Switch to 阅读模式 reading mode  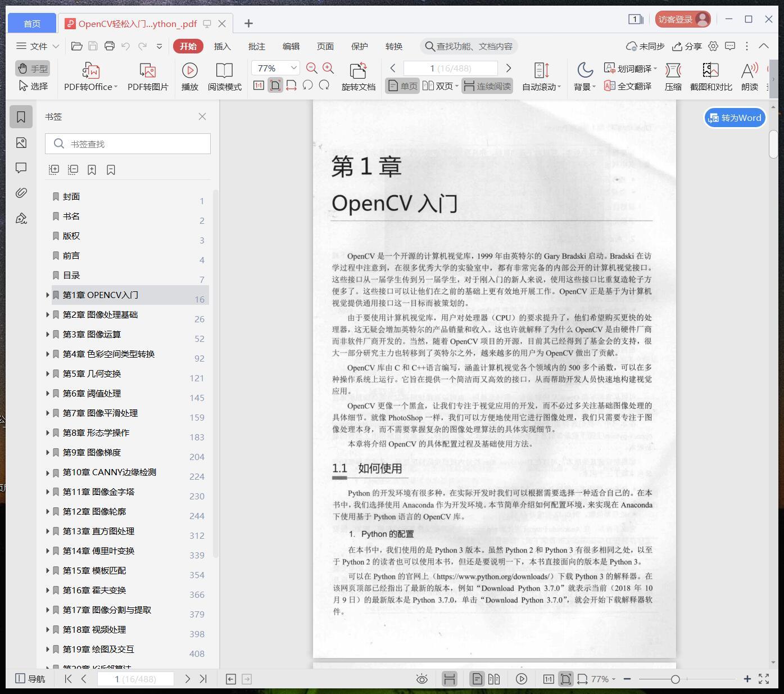224,77
